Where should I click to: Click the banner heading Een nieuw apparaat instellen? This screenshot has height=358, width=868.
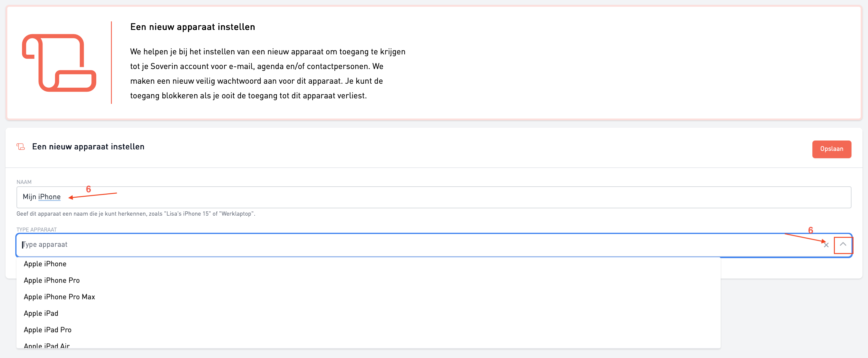(x=193, y=27)
